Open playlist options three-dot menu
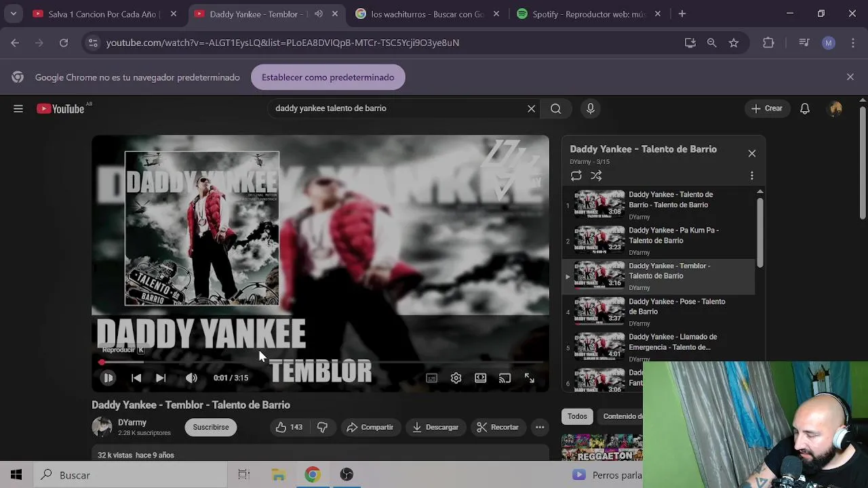This screenshot has height=488, width=868. (x=752, y=176)
